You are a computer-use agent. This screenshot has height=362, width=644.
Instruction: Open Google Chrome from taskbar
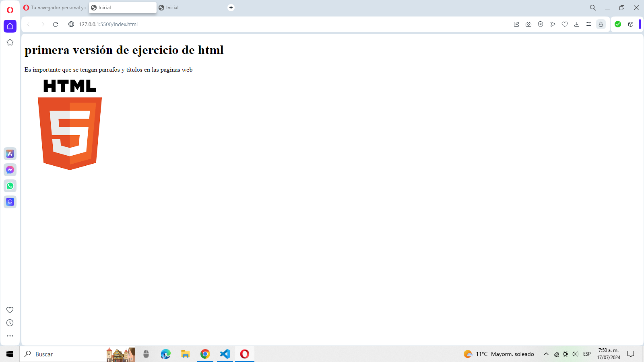(205, 354)
